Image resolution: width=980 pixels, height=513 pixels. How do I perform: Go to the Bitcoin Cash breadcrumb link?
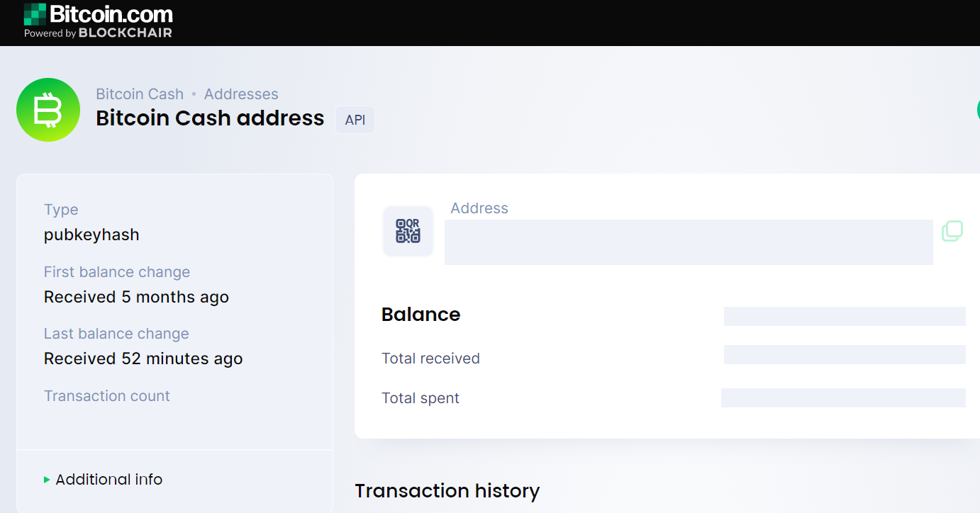coord(140,94)
